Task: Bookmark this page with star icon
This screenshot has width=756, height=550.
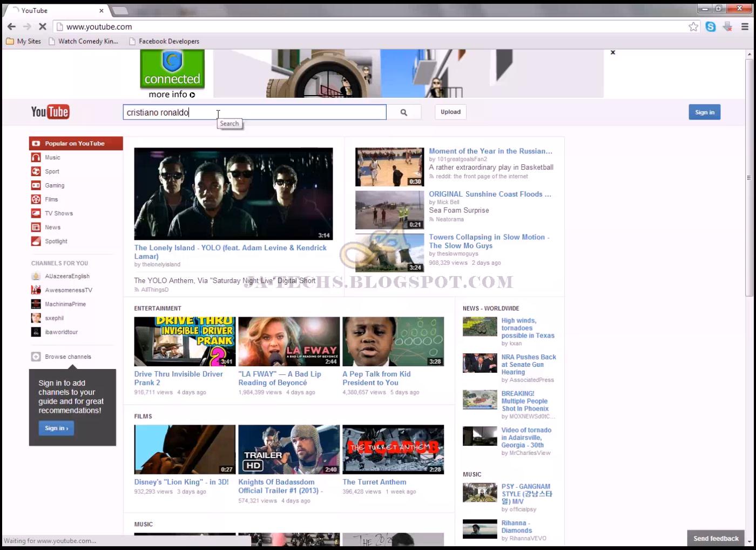Action: tap(693, 26)
